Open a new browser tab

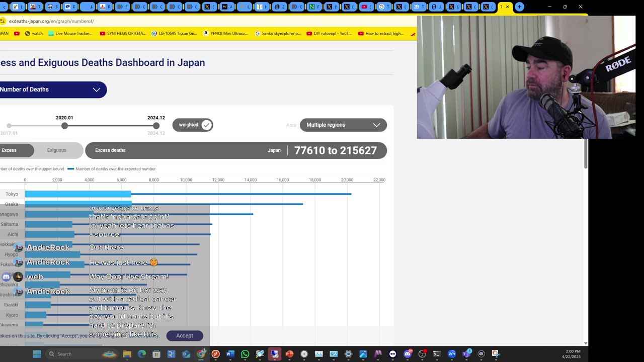[x=519, y=7]
